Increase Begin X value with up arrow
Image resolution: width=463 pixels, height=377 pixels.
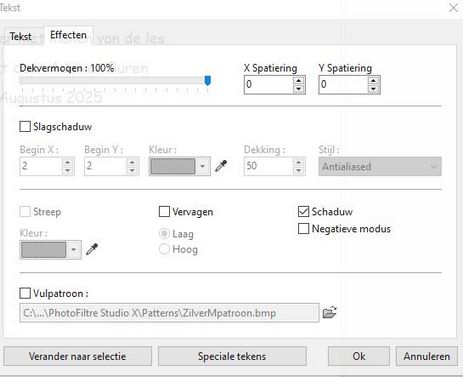[x=68, y=162]
